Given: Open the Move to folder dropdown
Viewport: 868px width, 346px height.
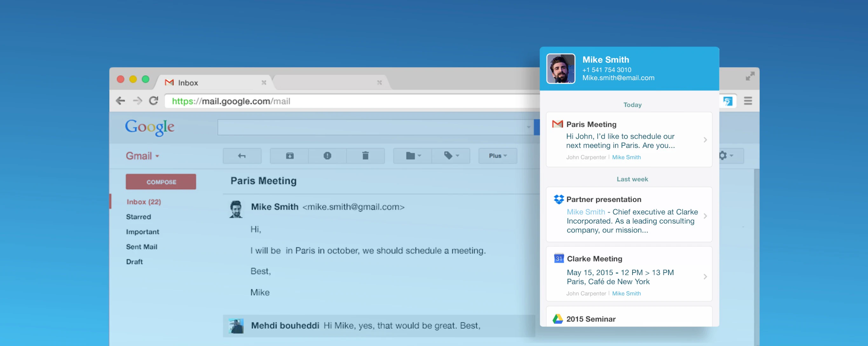Looking at the screenshot, I should (x=413, y=156).
